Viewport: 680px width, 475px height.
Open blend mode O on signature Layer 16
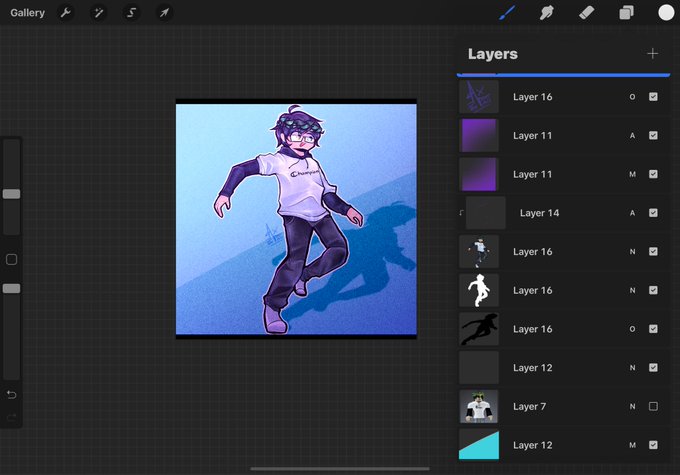click(x=632, y=97)
